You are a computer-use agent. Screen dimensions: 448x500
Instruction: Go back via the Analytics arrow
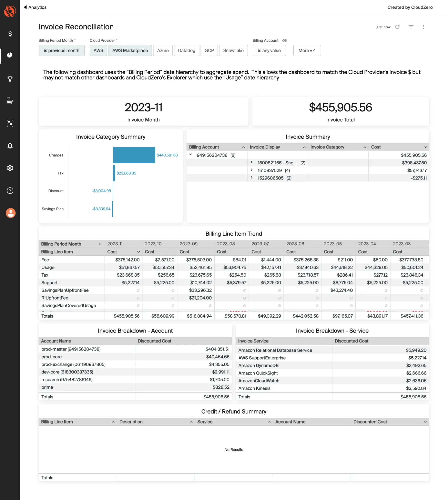(x=35, y=7)
